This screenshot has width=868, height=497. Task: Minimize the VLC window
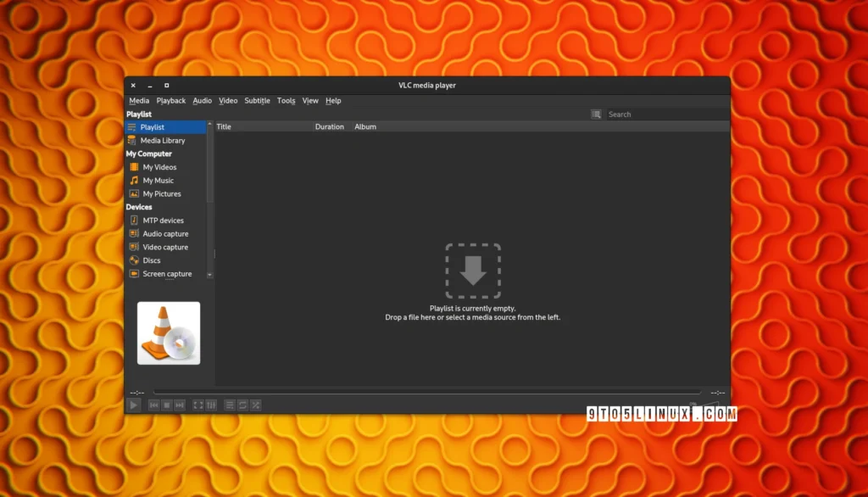(x=150, y=86)
